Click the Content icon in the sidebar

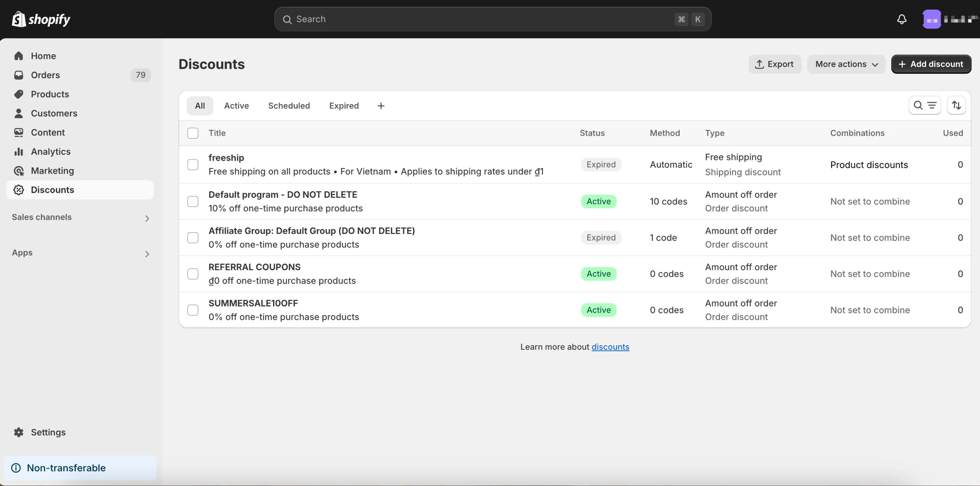[19, 132]
